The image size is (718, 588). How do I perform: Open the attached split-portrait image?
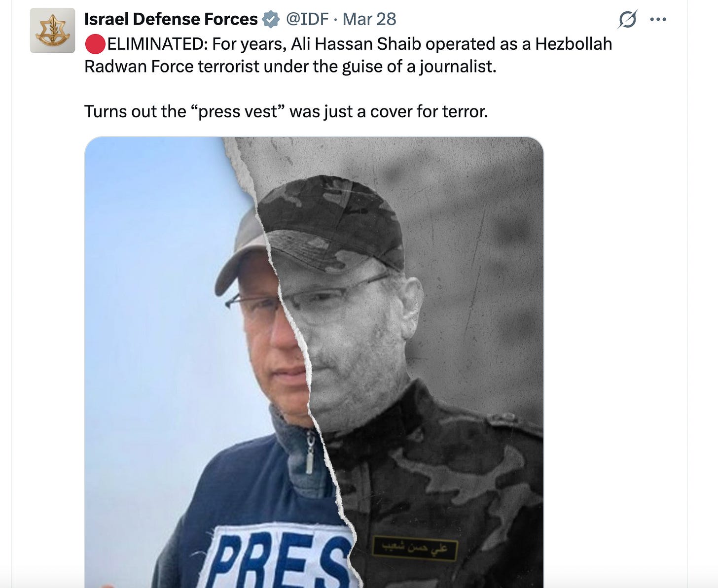pyautogui.click(x=314, y=362)
